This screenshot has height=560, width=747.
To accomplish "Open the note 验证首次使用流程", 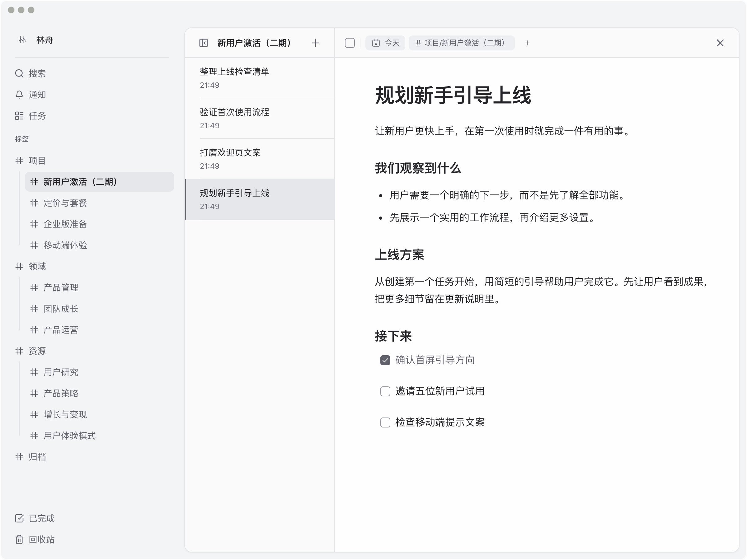I will [x=260, y=119].
